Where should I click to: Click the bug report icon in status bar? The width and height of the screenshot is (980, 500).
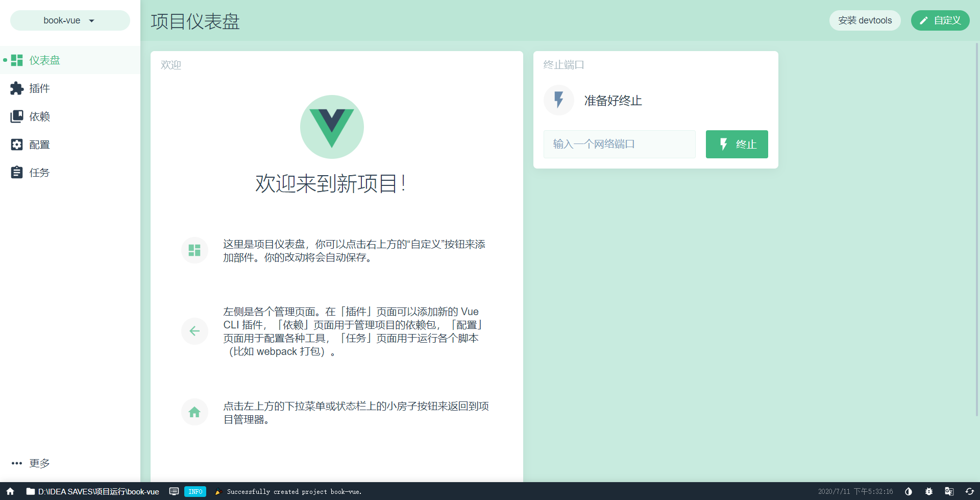[x=929, y=491]
